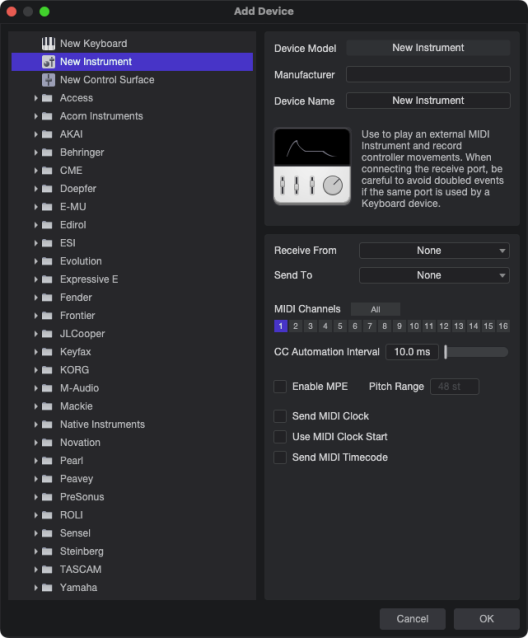Click the Yamaha folder icon
528x638 pixels.
point(47,588)
